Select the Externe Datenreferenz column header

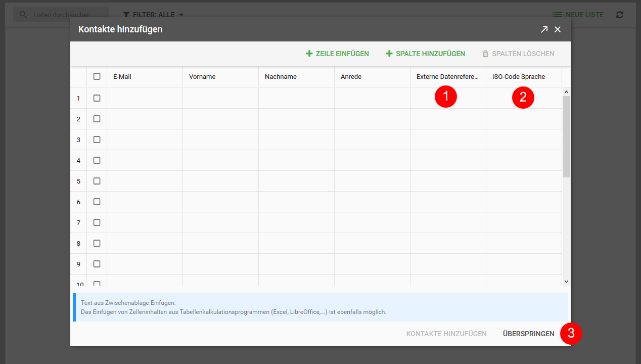tap(448, 77)
